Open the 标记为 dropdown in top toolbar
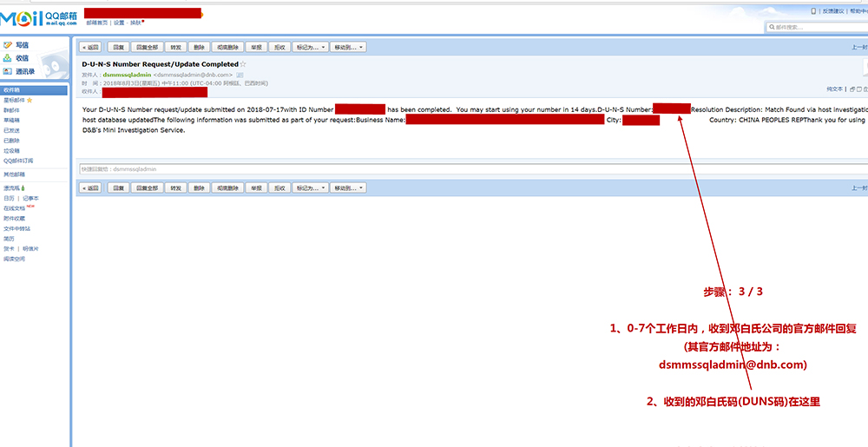This screenshot has width=868, height=447. [x=311, y=48]
